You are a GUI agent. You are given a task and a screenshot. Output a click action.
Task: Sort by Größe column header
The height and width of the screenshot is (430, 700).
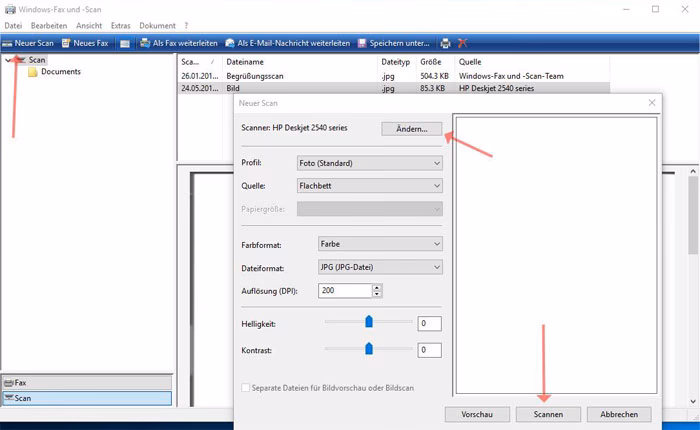click(435, 62)
